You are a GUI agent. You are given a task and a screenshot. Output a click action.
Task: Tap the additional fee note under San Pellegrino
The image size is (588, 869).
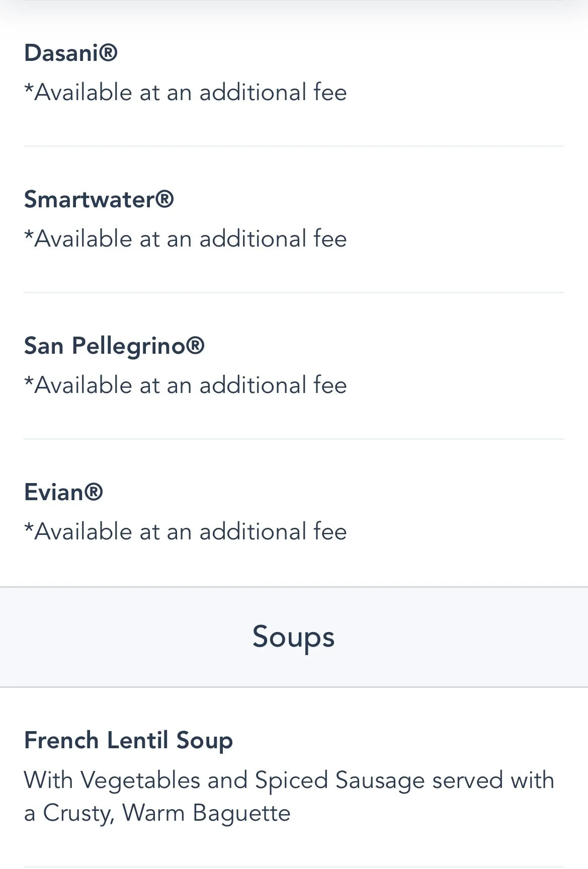point(185,385)
